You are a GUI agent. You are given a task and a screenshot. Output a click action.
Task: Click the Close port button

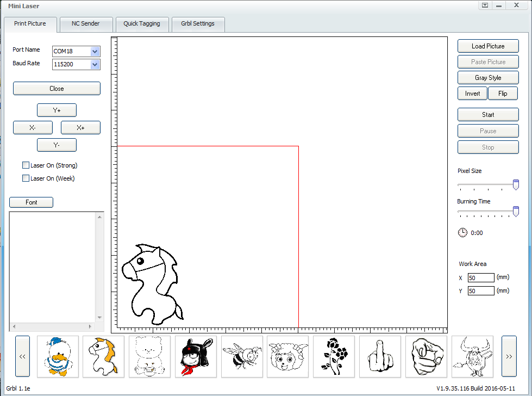pos(57,88)
